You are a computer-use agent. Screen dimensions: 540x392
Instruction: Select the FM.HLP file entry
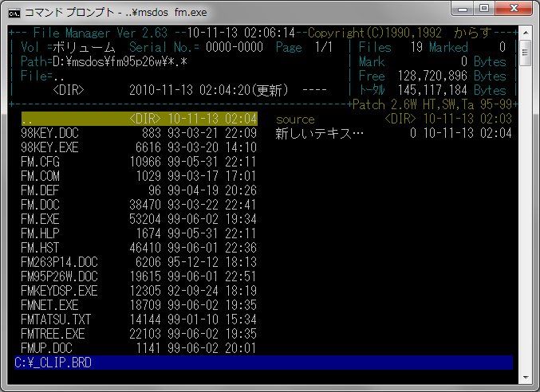coord(139,233)
